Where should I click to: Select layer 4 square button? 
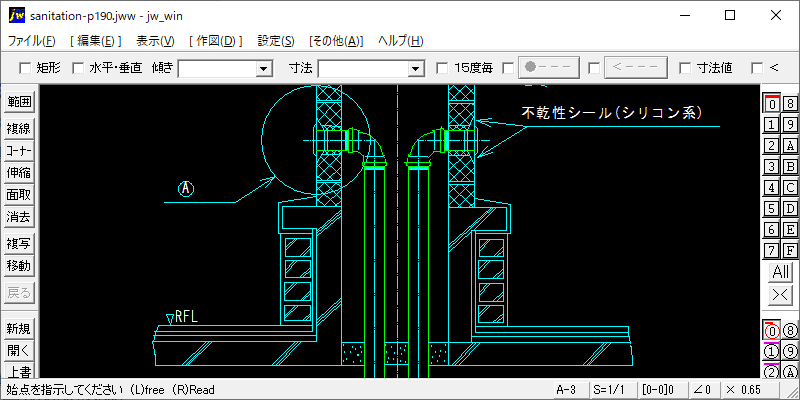click(772, 188)
